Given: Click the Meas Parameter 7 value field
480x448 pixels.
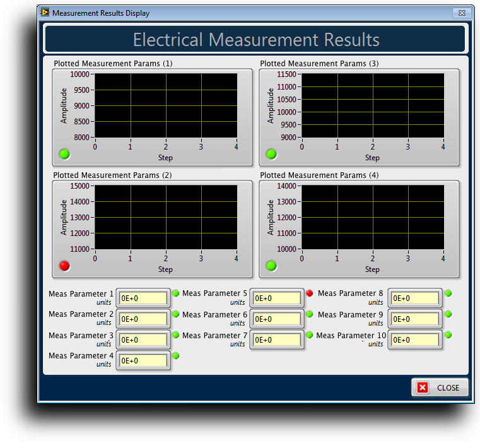Looking at the screenshot, I should click(x=277, y=340).
